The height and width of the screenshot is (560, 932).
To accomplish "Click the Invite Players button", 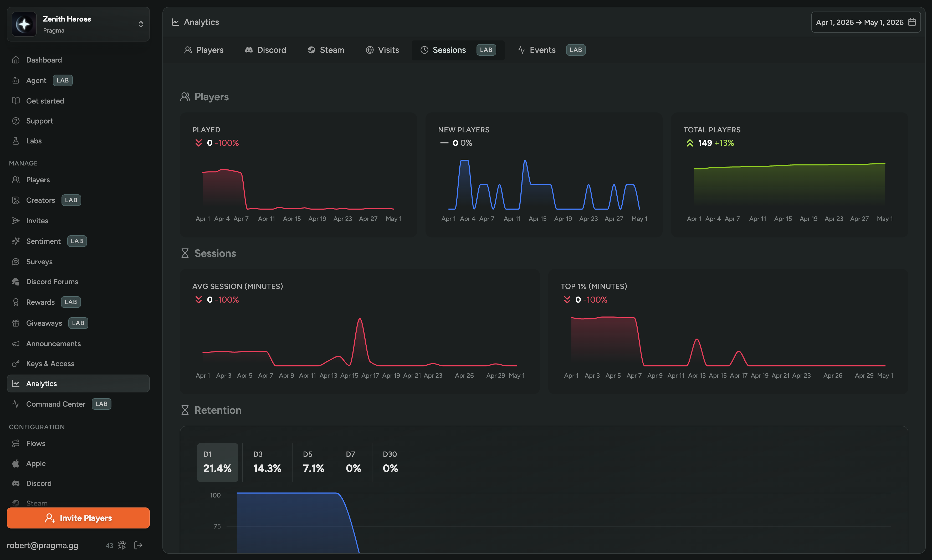I will tap(78, 518).
